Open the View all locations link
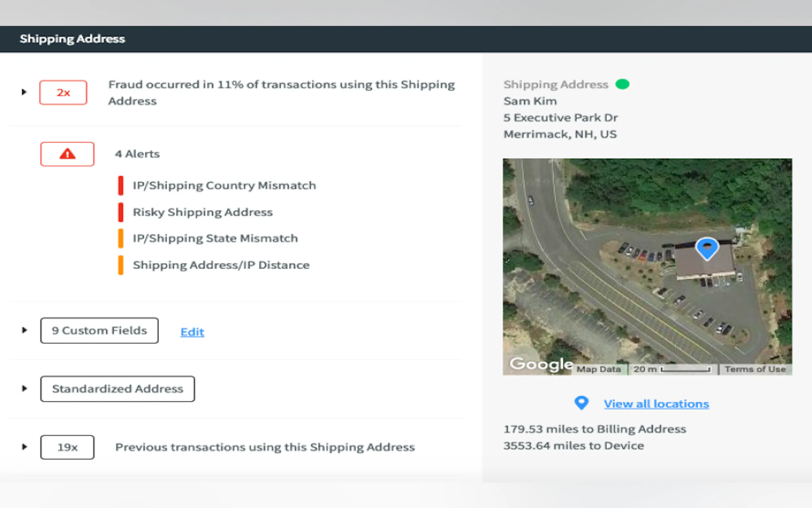This screenshot has height=508, width=812. click(656, 403)
